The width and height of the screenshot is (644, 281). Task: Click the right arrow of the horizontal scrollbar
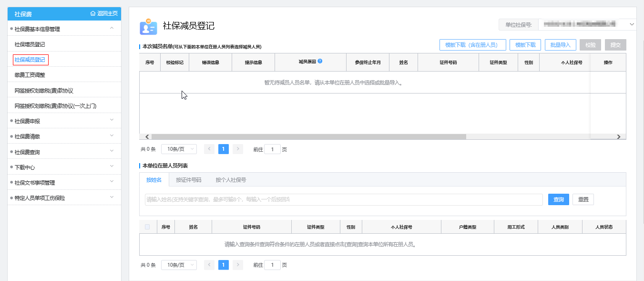click(618, 136)
